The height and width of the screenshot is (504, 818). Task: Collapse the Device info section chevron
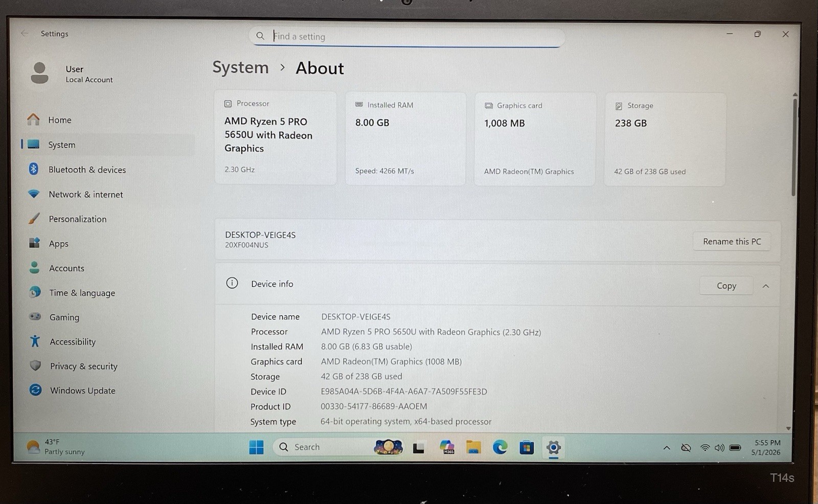tap(766, 286)
